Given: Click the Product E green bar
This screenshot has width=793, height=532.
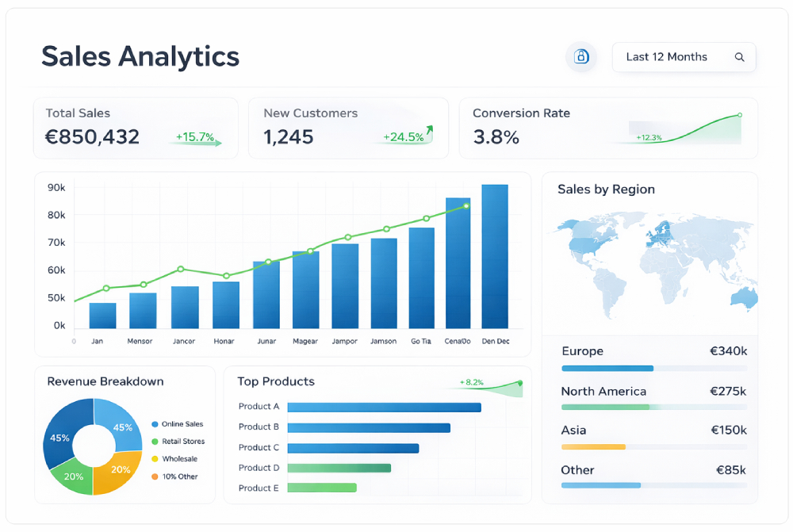Looking at the screenshot, I should click(322, 488).
